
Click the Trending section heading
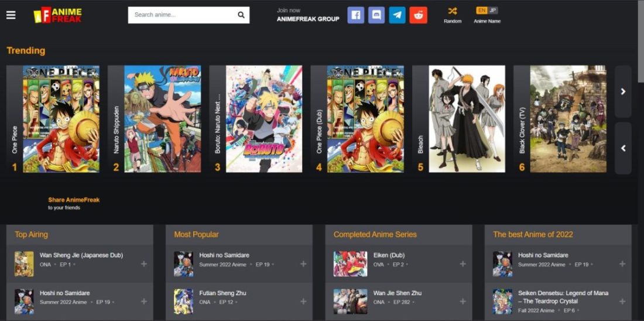26,50
